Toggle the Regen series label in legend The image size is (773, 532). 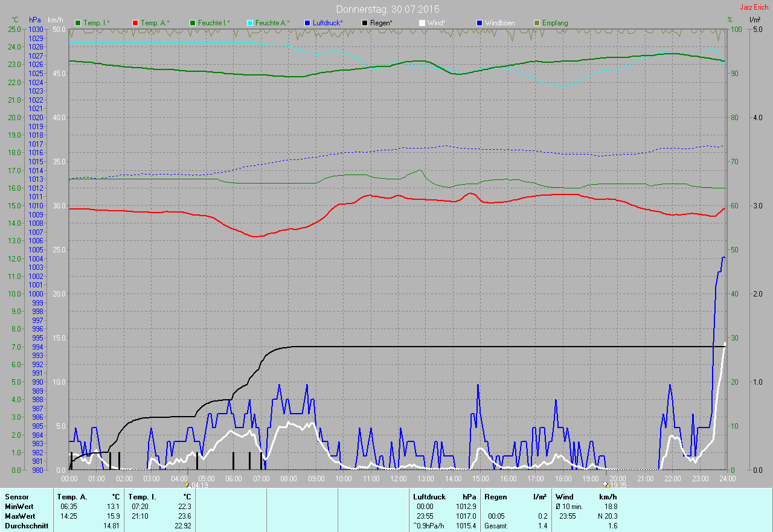380,23
